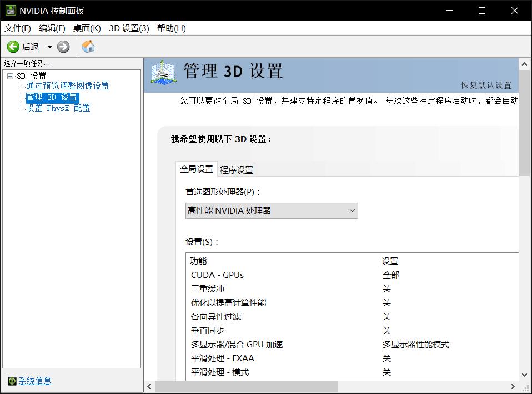Expand the Back button dropdown arrow

[x=49, y=47]
